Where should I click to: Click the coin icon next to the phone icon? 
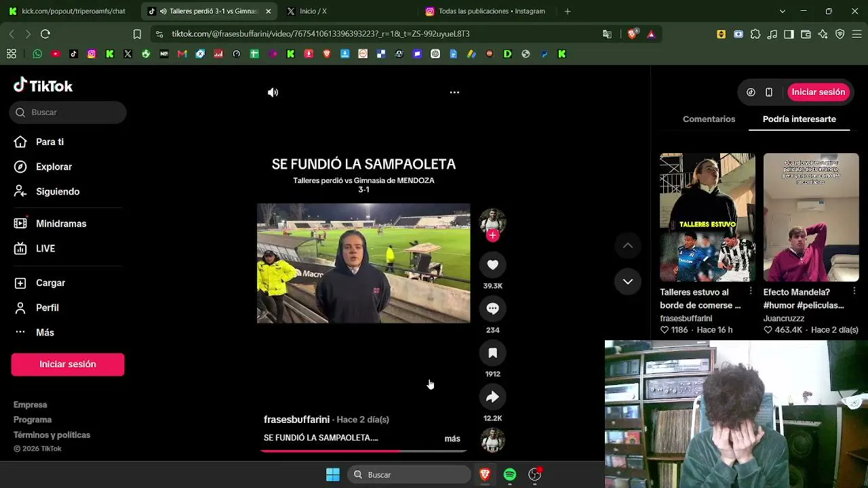tap(751, 92)
